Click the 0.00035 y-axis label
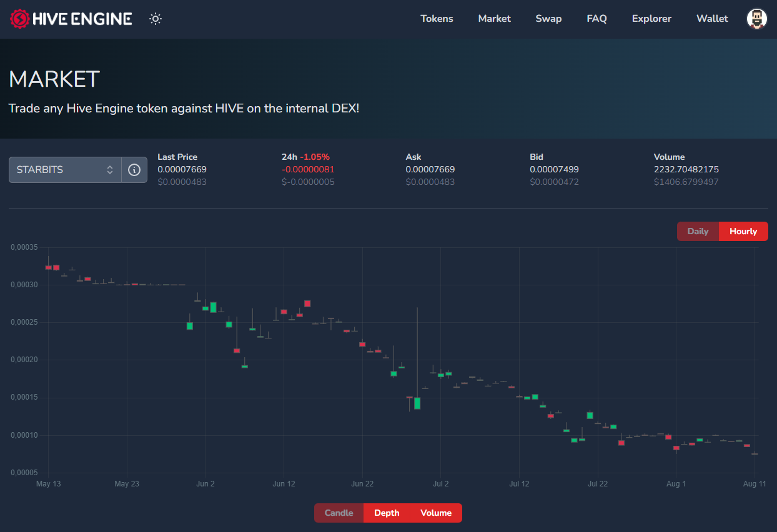Image resolution: width=777 pixels, height=532 pixels. coord(24,247)
